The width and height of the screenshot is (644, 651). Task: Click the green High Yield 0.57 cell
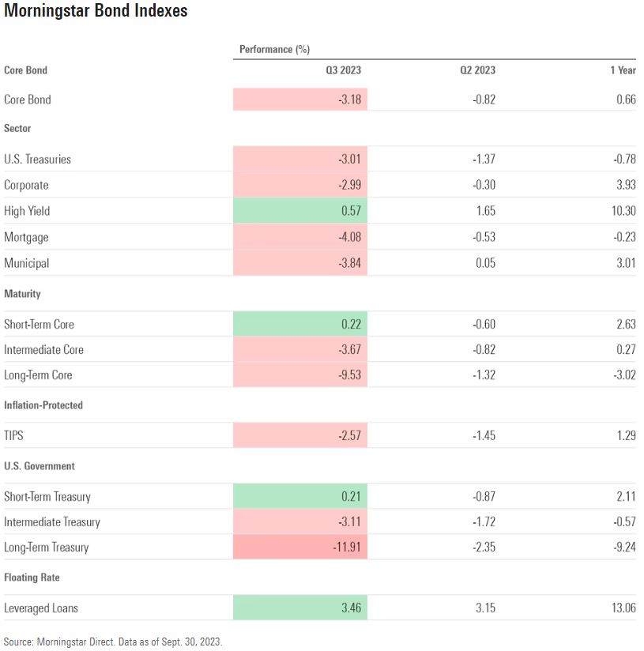(x=300, y=211)
